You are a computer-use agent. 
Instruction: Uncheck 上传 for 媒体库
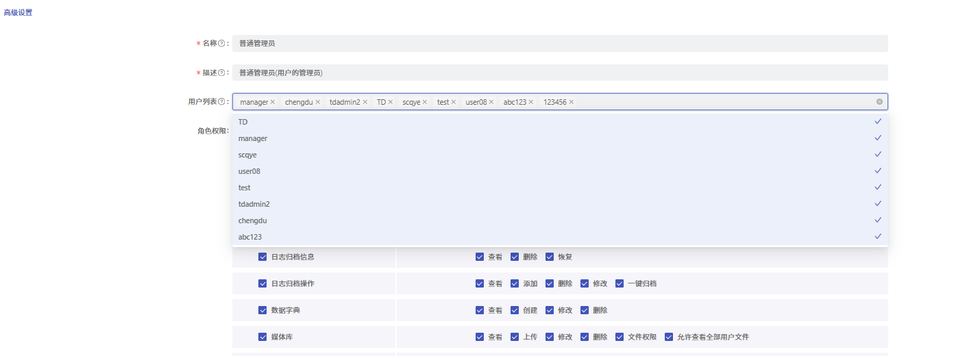(x=515, y=337)
